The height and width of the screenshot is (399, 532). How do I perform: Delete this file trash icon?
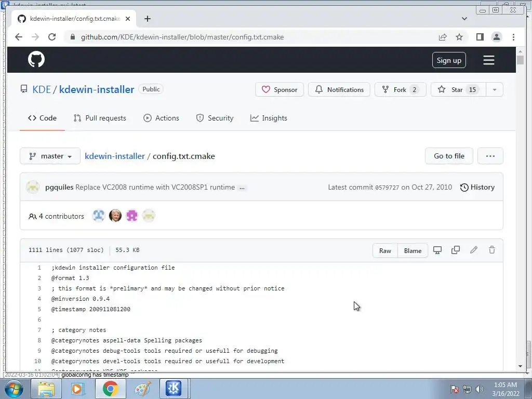(491, 250)
